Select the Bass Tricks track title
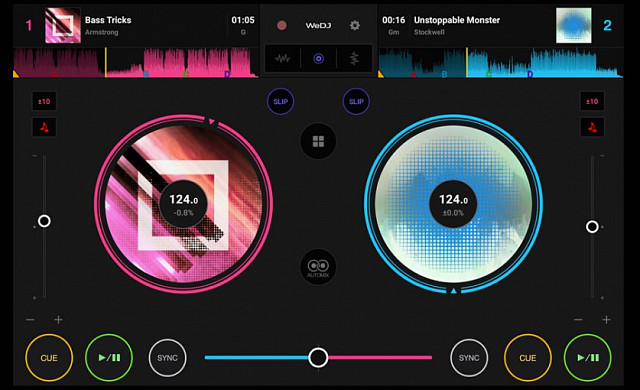 click(108, 20)
